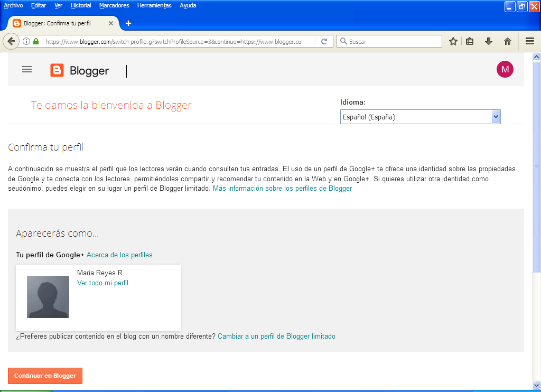Open the Firefox hamburger menu

click(529, 41)
